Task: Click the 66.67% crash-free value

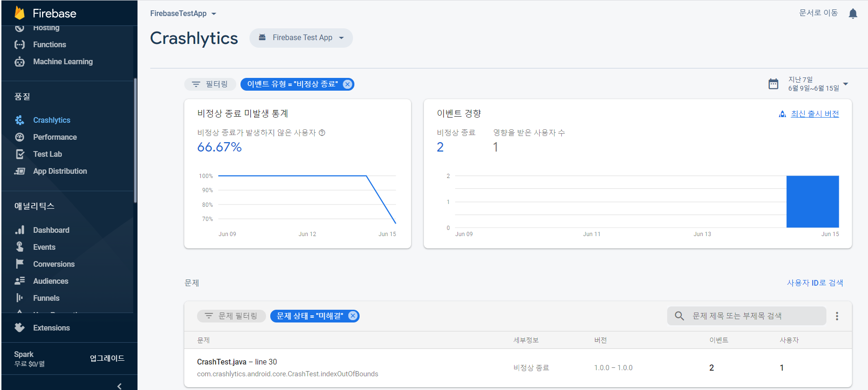Action: [x=219, y=147]
